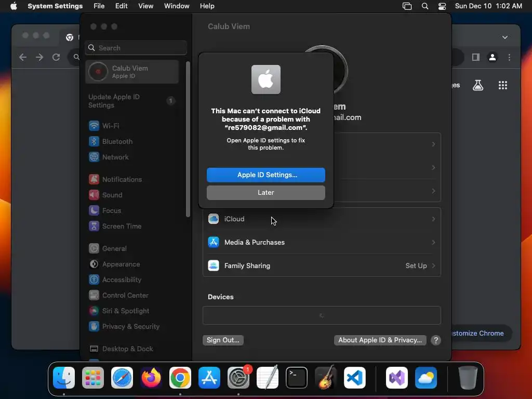Open Control Center in menu bar
532x399 pixels.
click(x=442, y=6)
